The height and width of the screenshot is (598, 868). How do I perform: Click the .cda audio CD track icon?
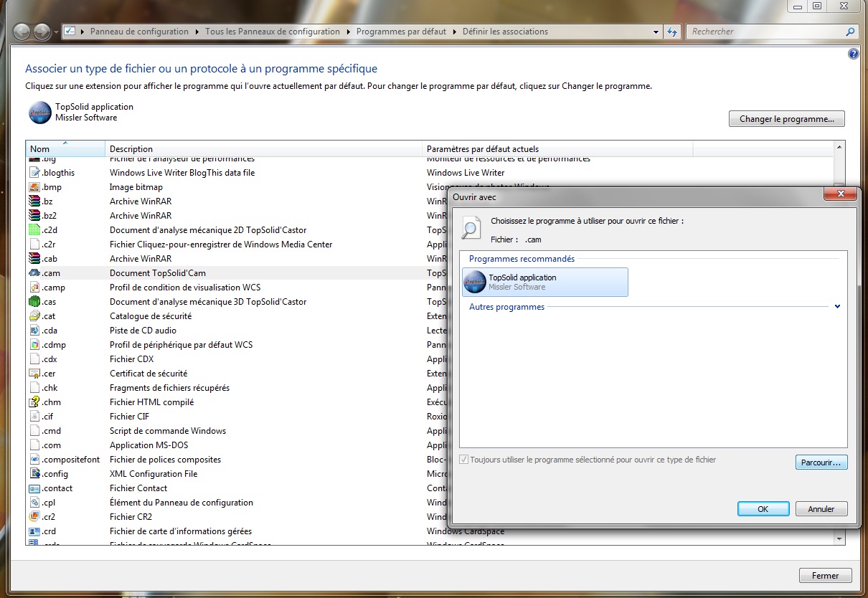click(34, 331)
